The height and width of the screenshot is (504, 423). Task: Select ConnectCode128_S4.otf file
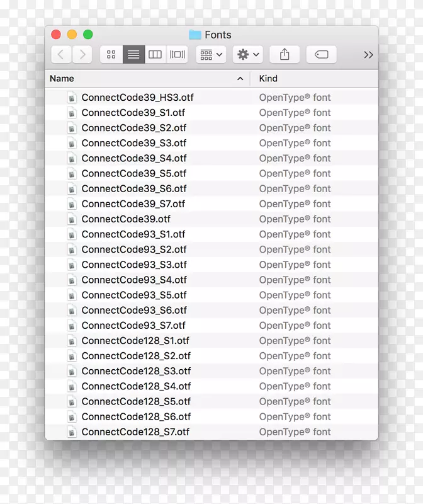point(211,386)
